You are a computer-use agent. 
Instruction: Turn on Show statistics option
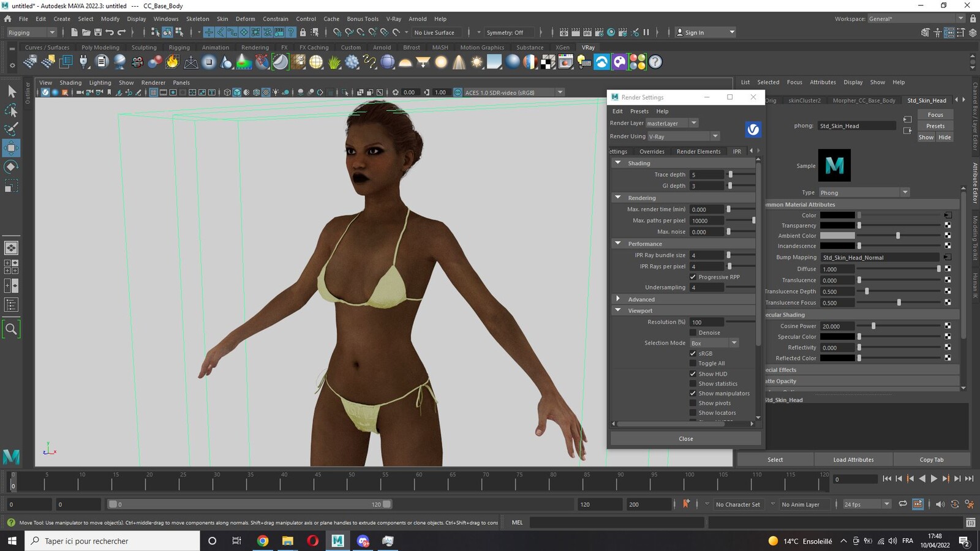pos(693,383)
